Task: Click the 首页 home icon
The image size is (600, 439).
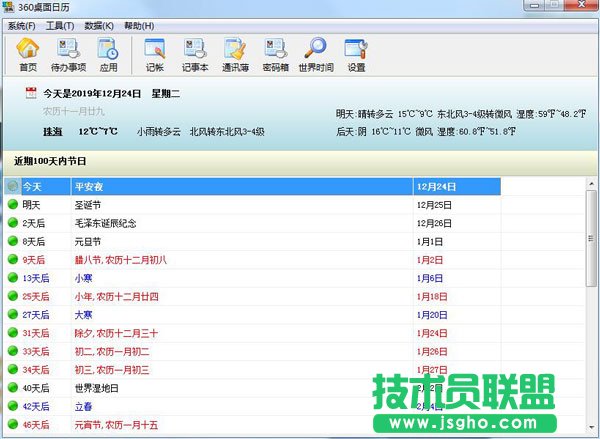Action: [28, 54]
